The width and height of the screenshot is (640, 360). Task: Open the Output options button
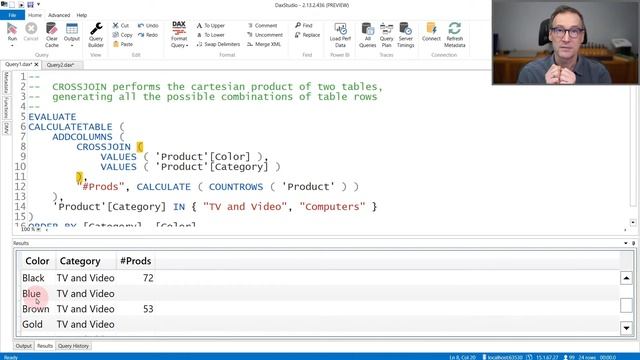click(72, 35)
